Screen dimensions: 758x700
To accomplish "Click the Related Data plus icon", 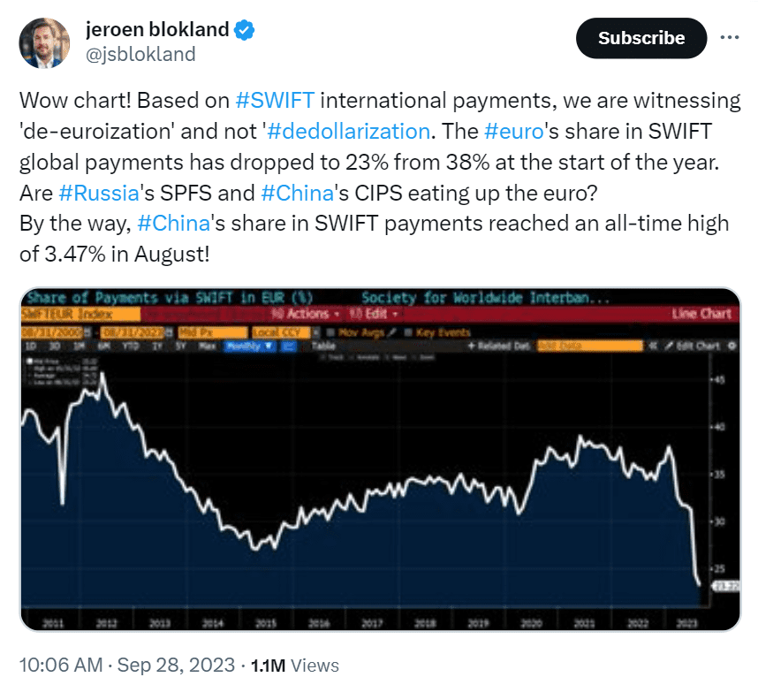I will point(472,346).
